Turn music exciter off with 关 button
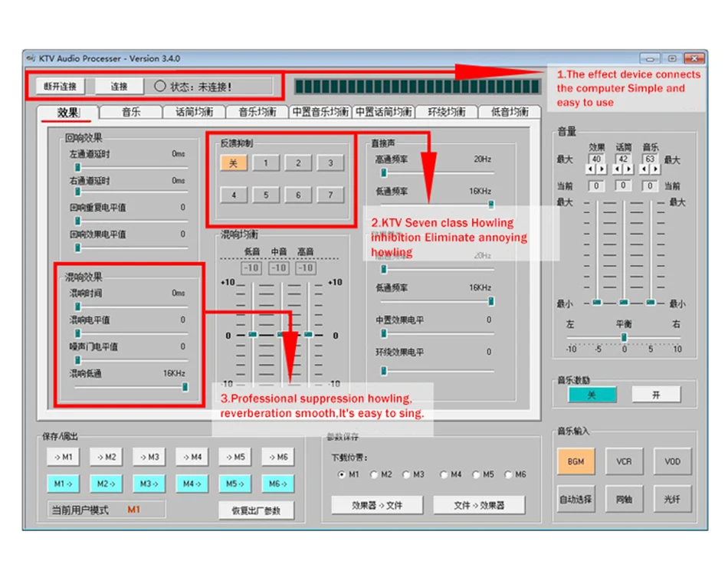728x564 pixels. 592,395
